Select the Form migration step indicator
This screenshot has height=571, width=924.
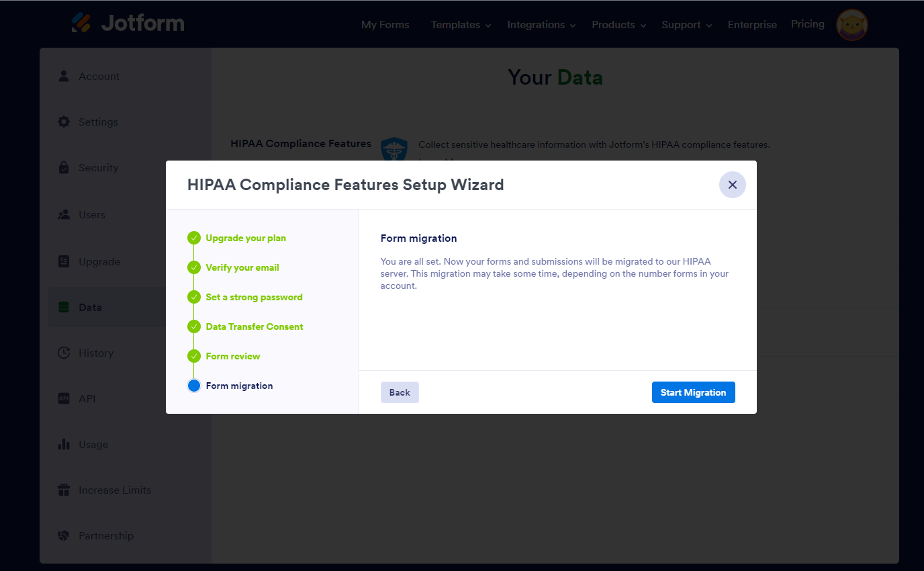click(x=194, y=386)
